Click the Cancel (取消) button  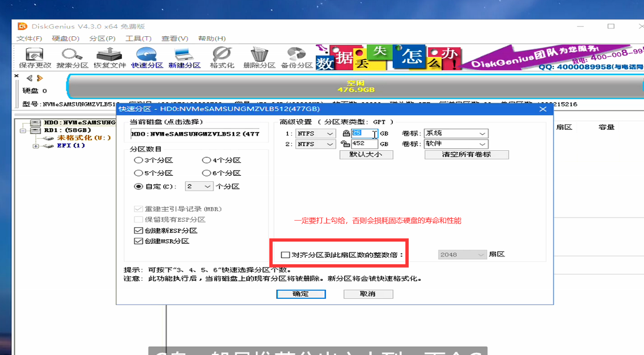tap(368, 294)
